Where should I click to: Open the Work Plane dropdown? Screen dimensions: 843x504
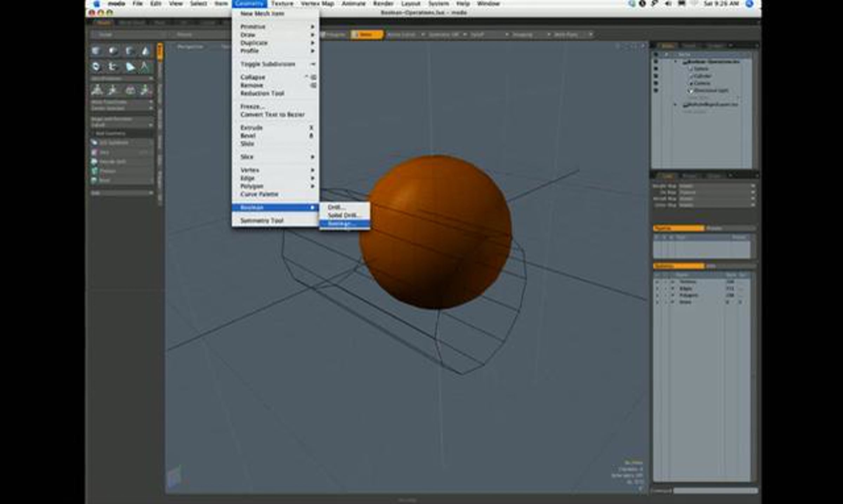573,34
